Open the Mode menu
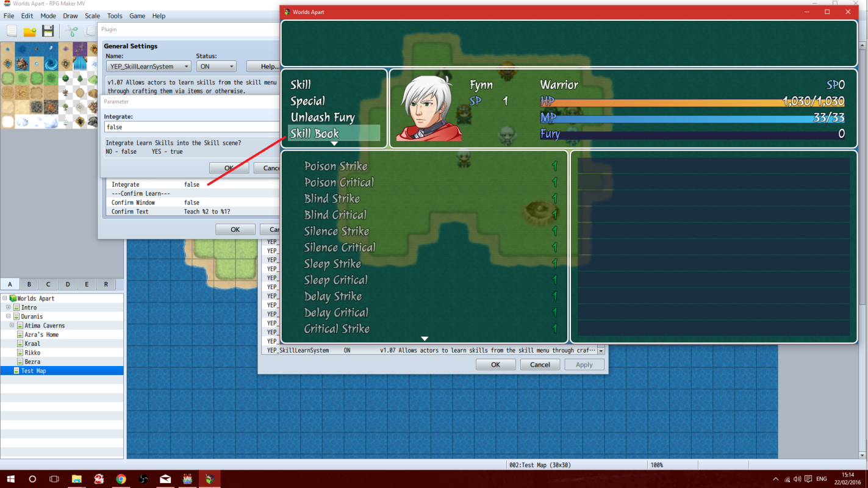The image size is (868, 488). click(48, 16)
